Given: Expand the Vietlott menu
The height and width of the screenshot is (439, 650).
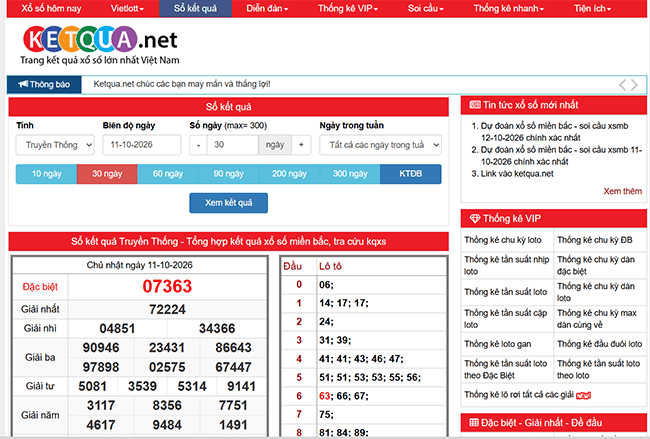Looking at the screenshot, I should [x=127, y=8].
